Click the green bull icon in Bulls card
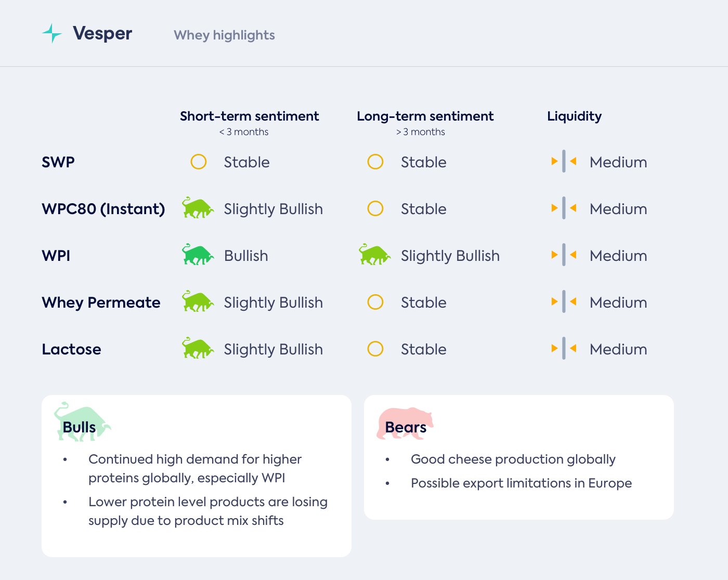The height and width of the screenshot is (580, 728). [x=82, y=422]
